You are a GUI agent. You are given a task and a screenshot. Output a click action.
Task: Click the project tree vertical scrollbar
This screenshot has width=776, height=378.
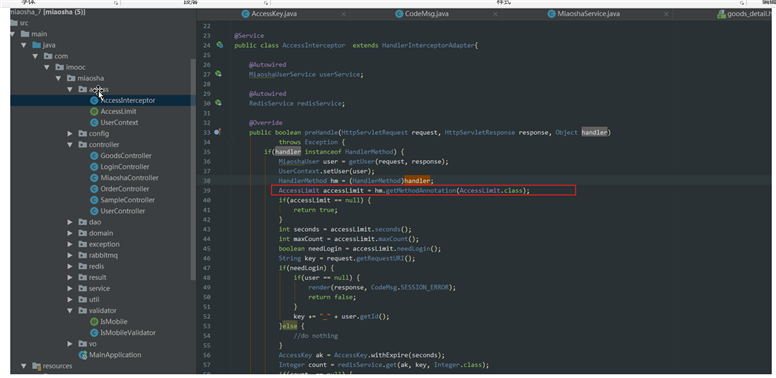pyautogui.click(x=193, y=170)
